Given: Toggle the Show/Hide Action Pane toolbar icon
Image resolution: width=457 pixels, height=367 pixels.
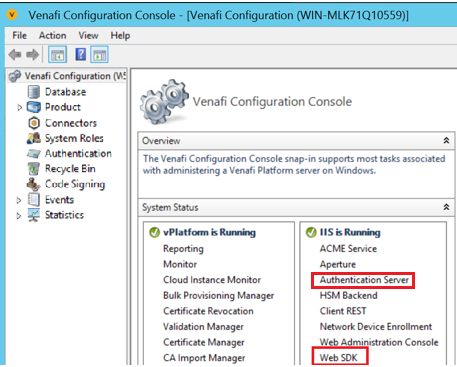Looking at the screenshot, I should pos(99,55).
